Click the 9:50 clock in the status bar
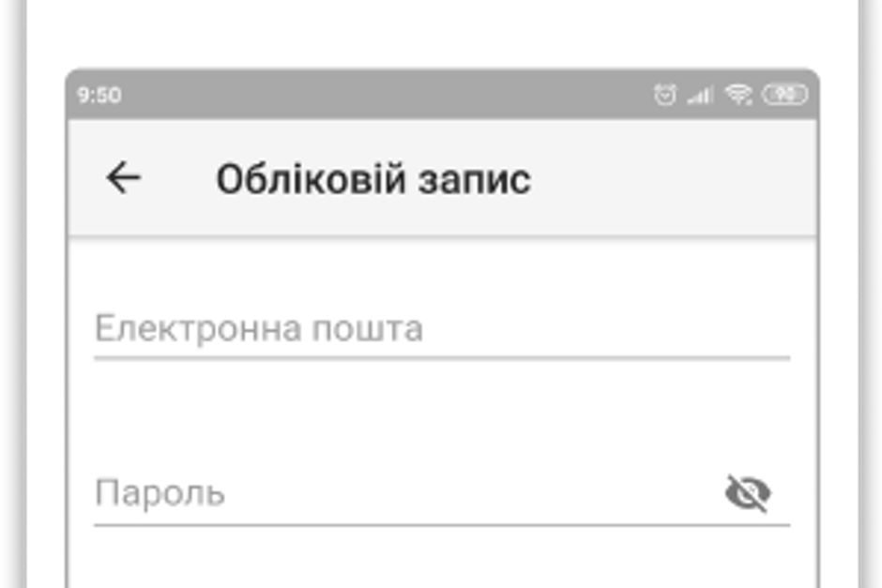The height and width of the screenshot is (588, 882). 99,96
